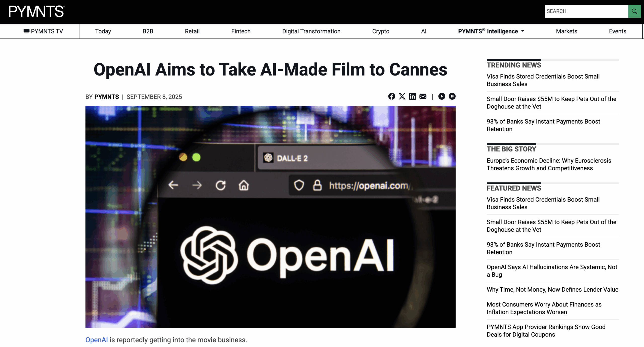Open Why Time, Not Money lender story
644x347 pixels.
pyautogui.click(x=552, y=289)
